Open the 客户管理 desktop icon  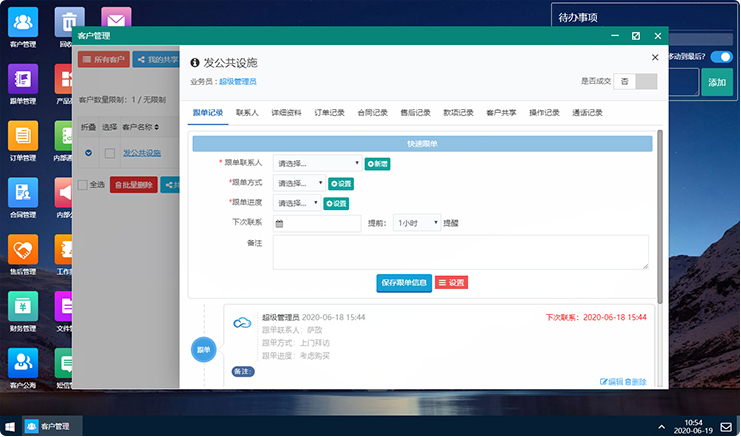point(23,27)
